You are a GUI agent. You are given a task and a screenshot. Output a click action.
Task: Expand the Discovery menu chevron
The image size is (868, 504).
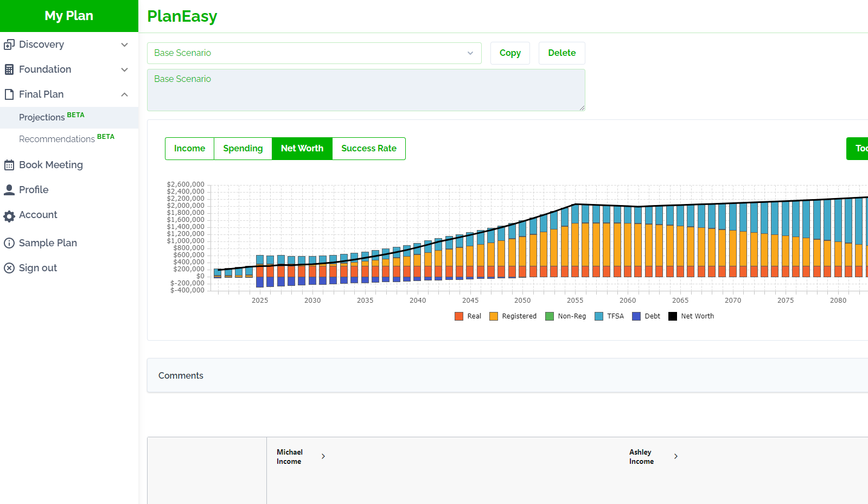[x=125, y=44]
